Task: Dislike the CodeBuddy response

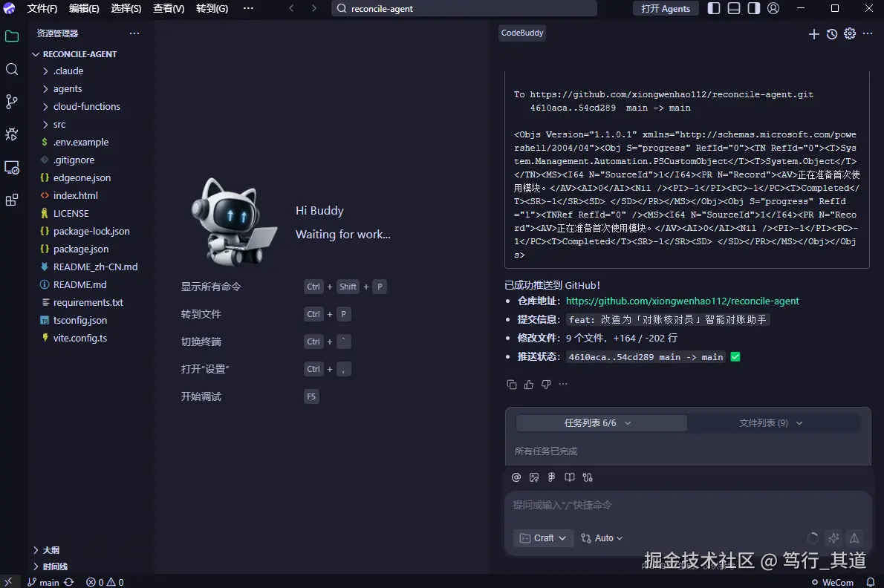Action: click(x=546, y=385)
